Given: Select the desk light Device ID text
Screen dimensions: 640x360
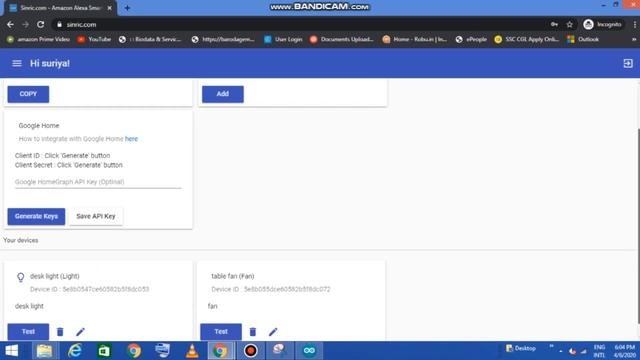Looking at the screenshot, I should point(89,289).
